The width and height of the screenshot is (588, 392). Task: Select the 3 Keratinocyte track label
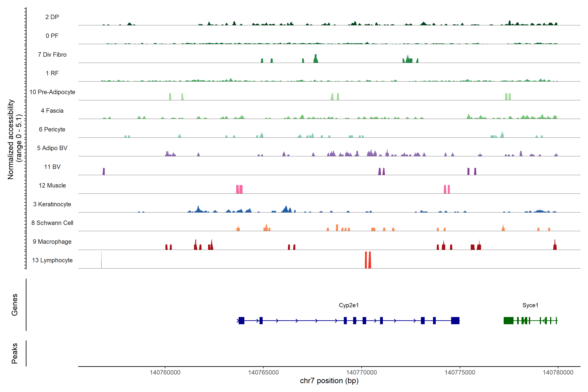(x=52, y=204)
